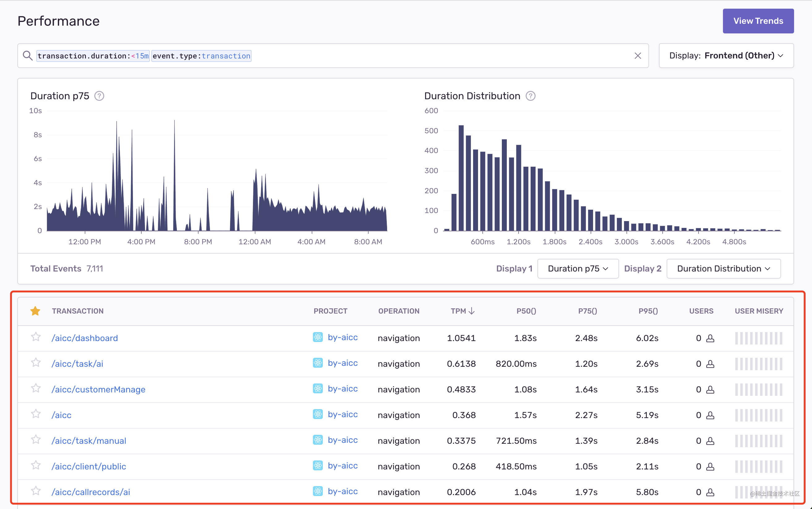Viewport: 812px width, 509px height.
Task: Open by-aicc project in /aicc/task/ai row
Action: [343, 363]
